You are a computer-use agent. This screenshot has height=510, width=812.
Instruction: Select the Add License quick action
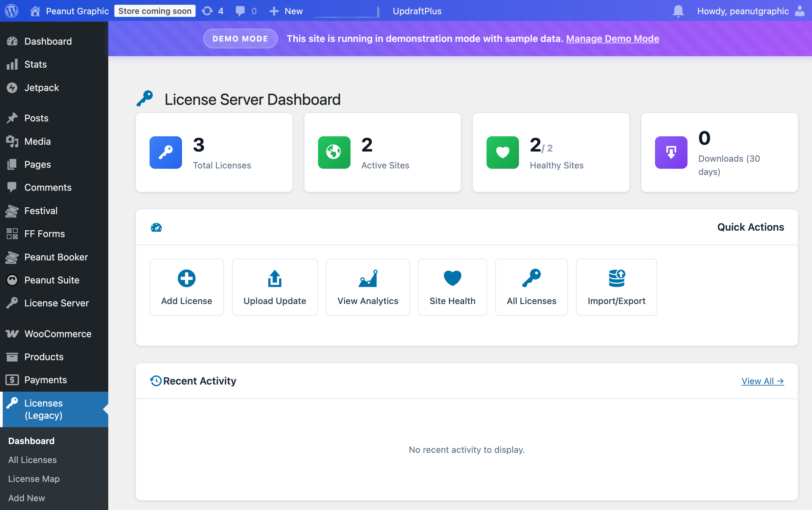point(186,287)
